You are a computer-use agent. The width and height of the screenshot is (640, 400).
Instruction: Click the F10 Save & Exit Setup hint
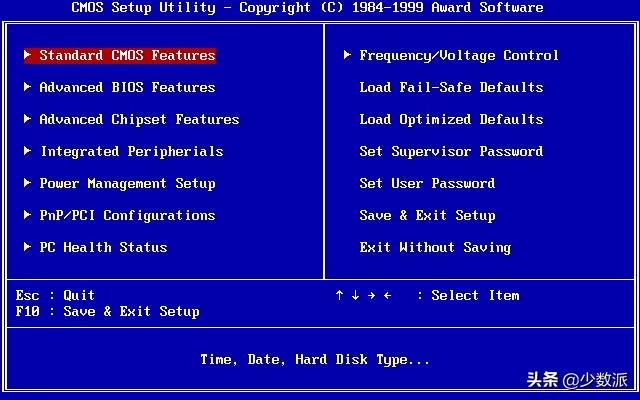tap(107, 311)
